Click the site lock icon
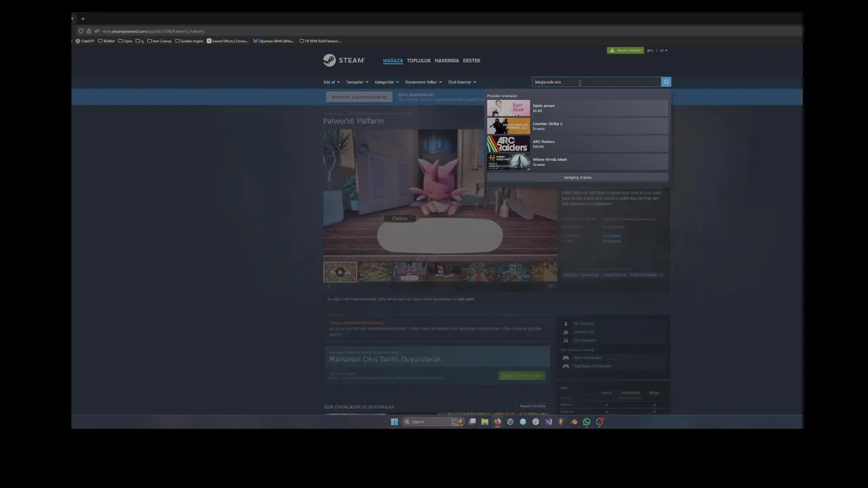Viewport: 868px width, 488px height. click(x=89, y=31)
